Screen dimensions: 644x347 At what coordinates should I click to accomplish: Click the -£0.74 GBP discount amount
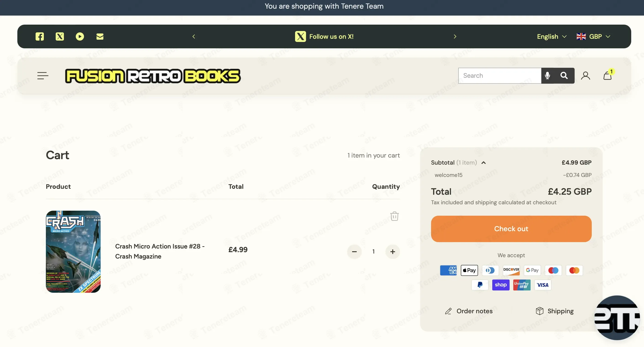point(577,175)
